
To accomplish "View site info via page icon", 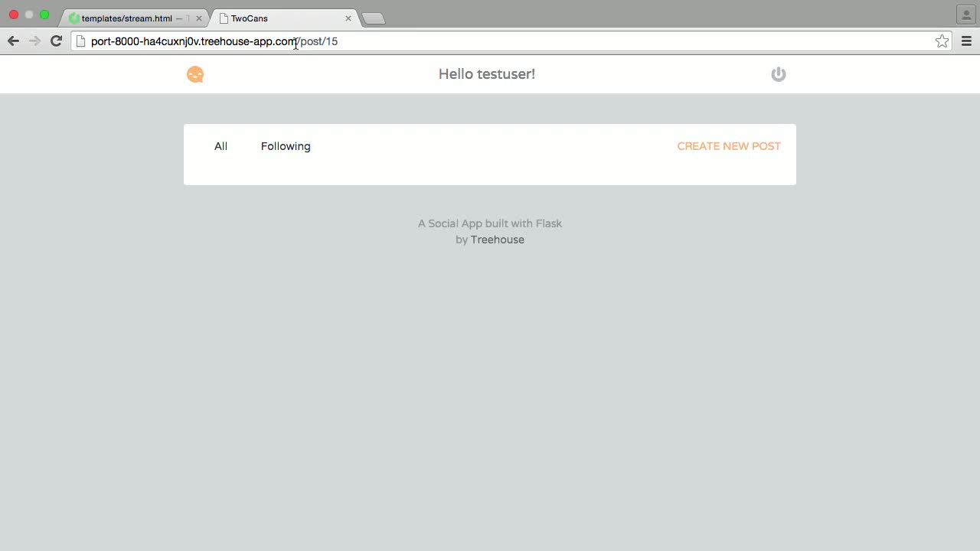I will (x=81, y=41).
